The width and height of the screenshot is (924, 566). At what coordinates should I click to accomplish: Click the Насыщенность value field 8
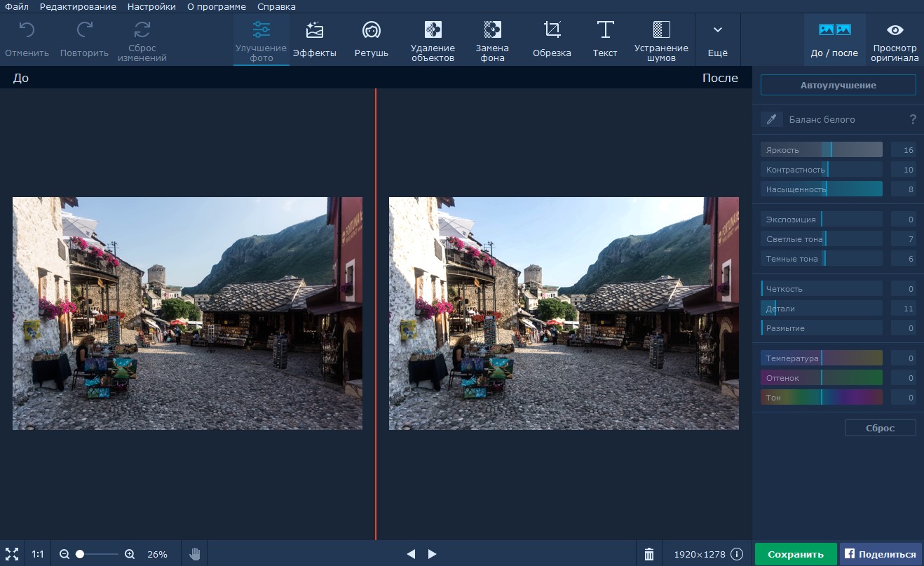[904, 189]
